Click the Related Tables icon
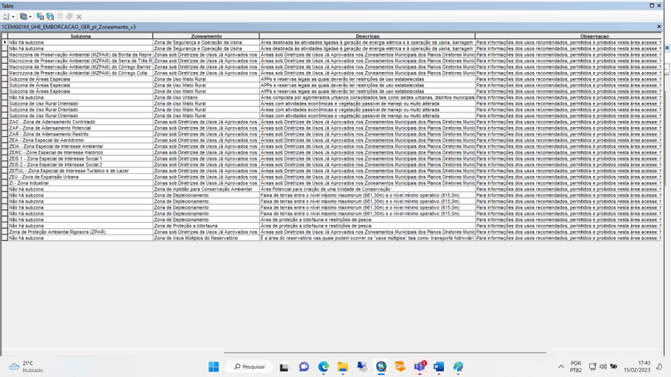This screenshot has width=671, height=377. [23, 17]
